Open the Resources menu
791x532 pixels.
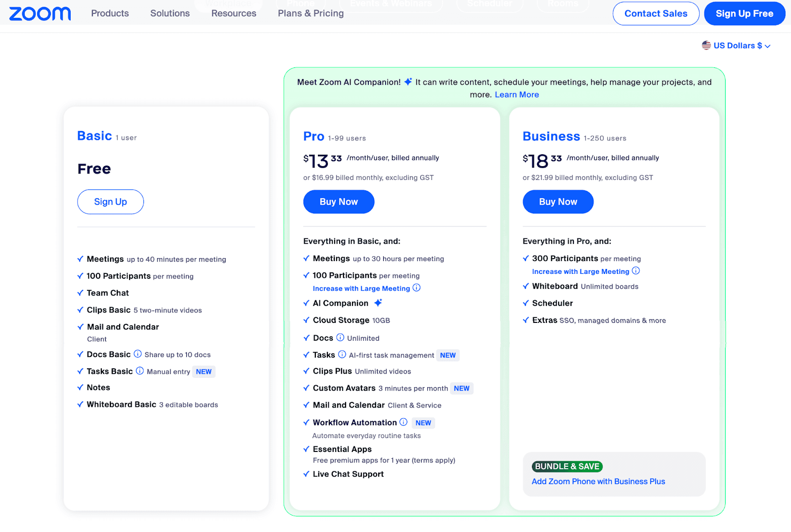click(233, 13)
